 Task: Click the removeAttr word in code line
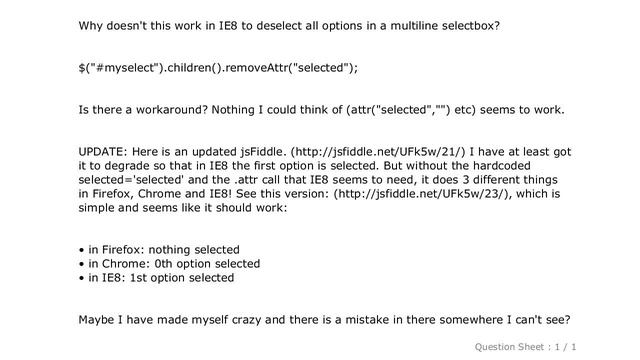coord(256,67)
